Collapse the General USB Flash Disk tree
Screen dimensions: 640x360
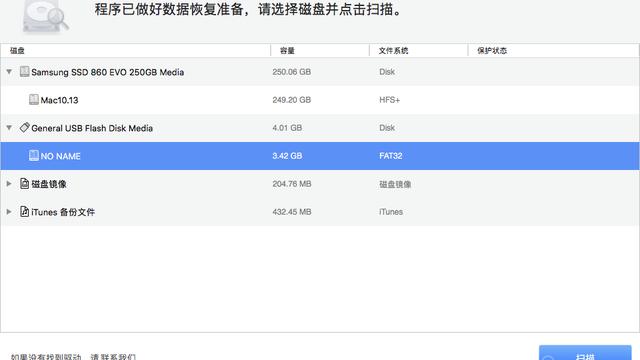[x=9, y=128]
